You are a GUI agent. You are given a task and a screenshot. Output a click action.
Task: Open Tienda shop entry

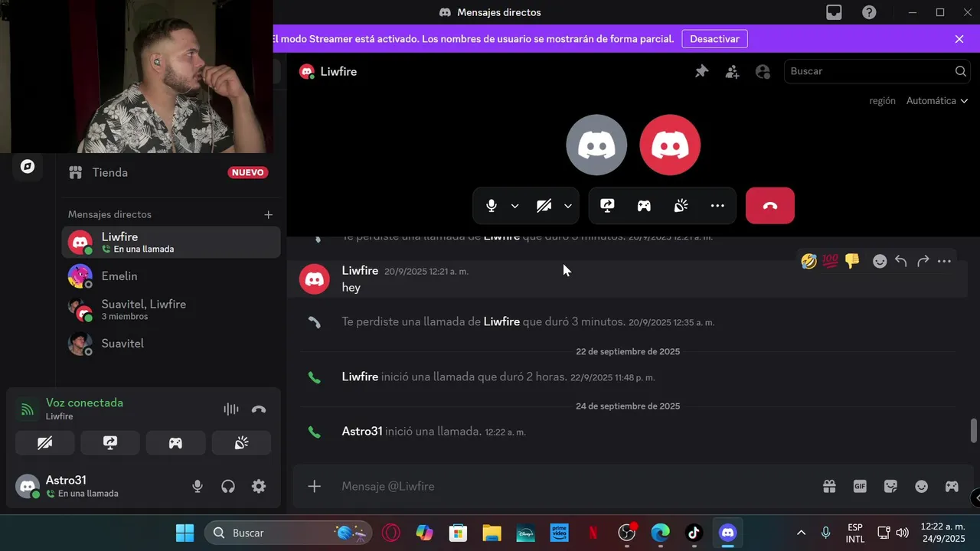tap(171, 172)
